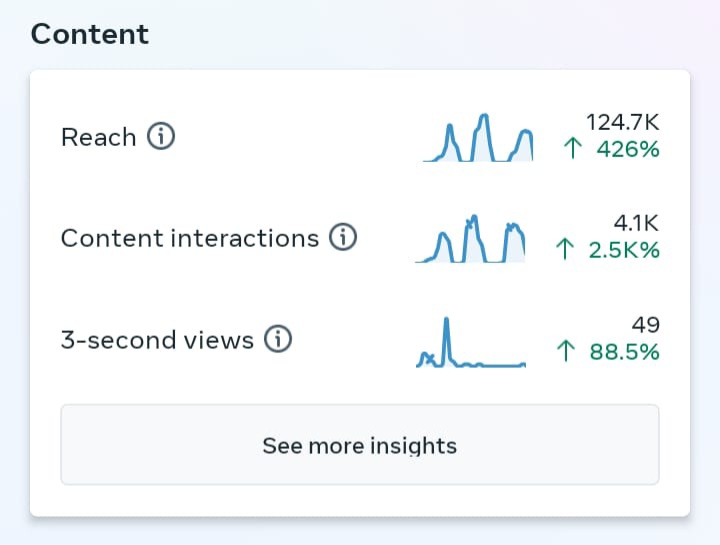Click the 124.7K reach value
Viewport: 720px width, 545px height.
[623, 122]
